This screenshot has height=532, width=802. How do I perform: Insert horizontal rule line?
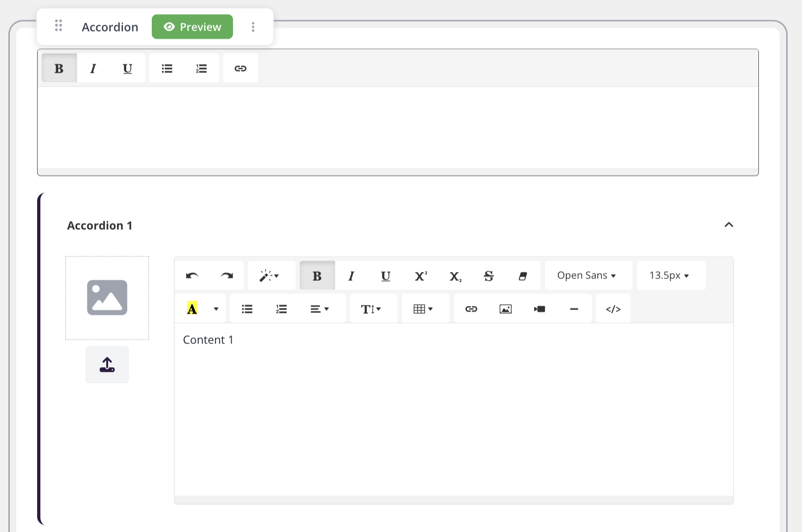574,309
